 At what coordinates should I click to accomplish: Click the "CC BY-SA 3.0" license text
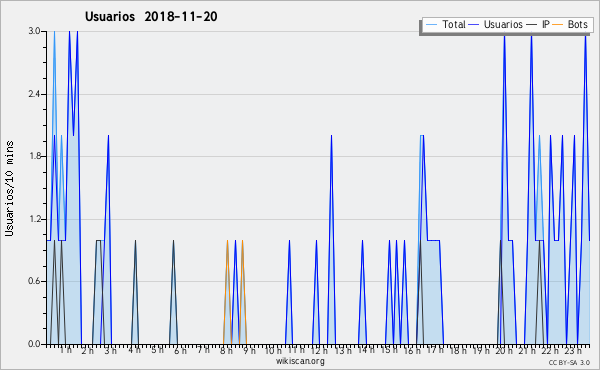569,362
